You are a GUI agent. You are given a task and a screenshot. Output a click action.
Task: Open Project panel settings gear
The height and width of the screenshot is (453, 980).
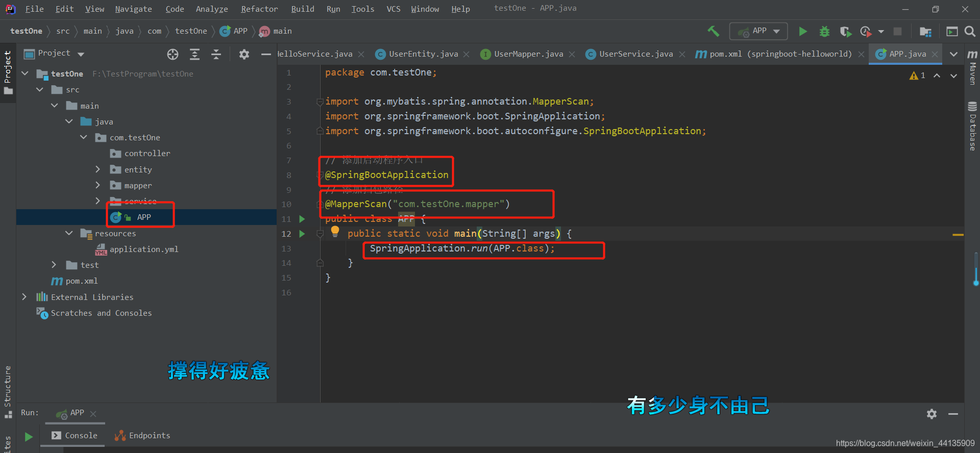click(x=244, y=54)
